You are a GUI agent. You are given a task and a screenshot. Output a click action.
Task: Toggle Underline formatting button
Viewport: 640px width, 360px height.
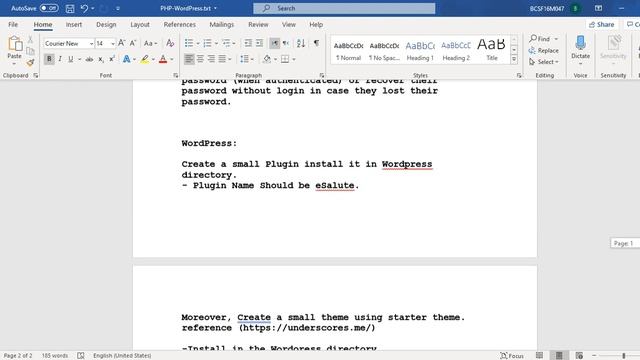click(x=71, y=59)
